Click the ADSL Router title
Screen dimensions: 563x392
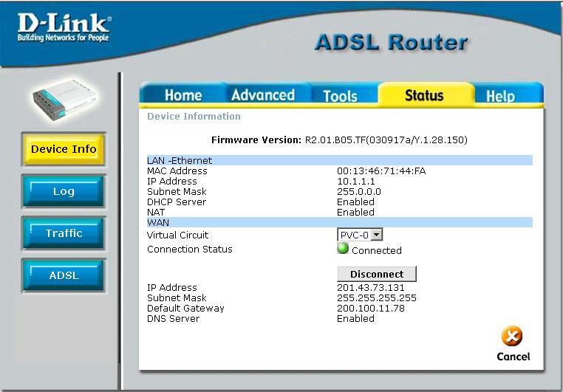tap(392, 42)
